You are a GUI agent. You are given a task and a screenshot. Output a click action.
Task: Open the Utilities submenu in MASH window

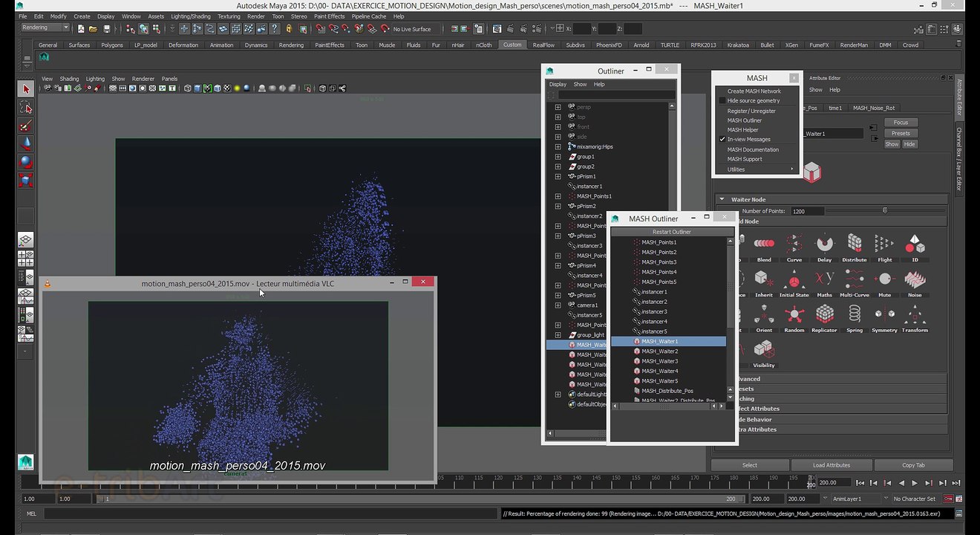pyautogui.click(x=759, y=169)
